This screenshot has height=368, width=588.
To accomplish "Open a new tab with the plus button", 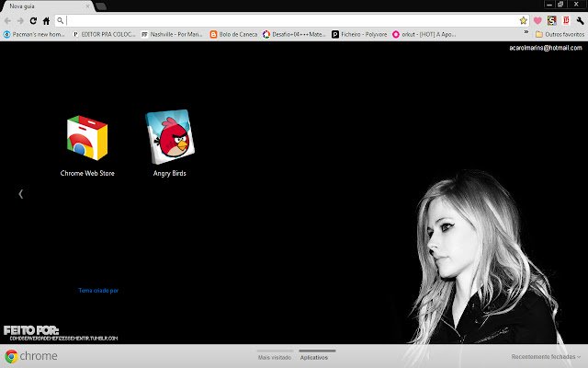I will tap(101, 6).
